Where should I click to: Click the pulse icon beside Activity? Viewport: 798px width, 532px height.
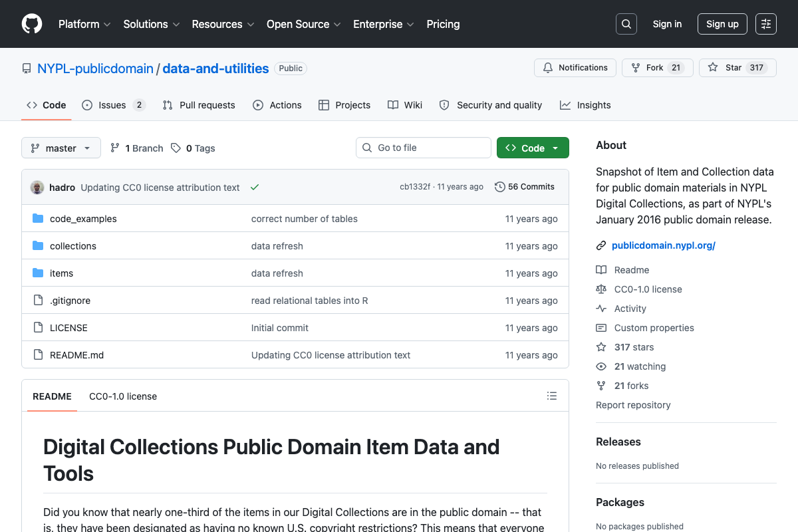pos(601,309)
